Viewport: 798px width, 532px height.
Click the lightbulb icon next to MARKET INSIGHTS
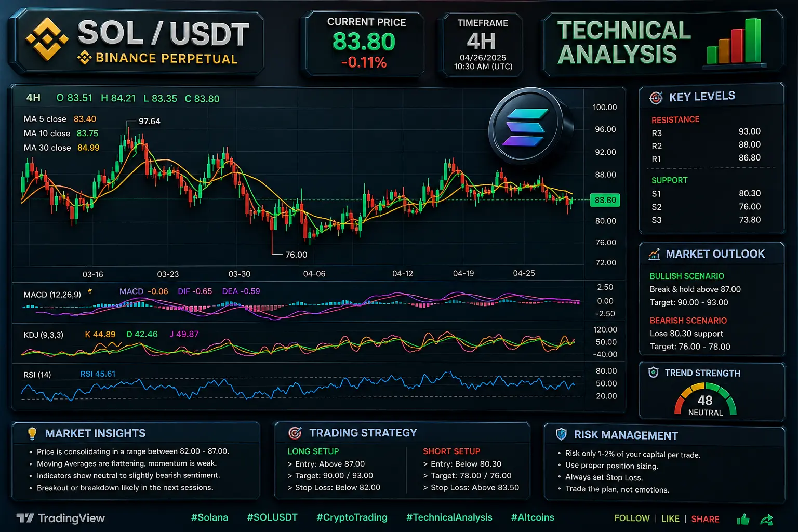coord(32,433)
